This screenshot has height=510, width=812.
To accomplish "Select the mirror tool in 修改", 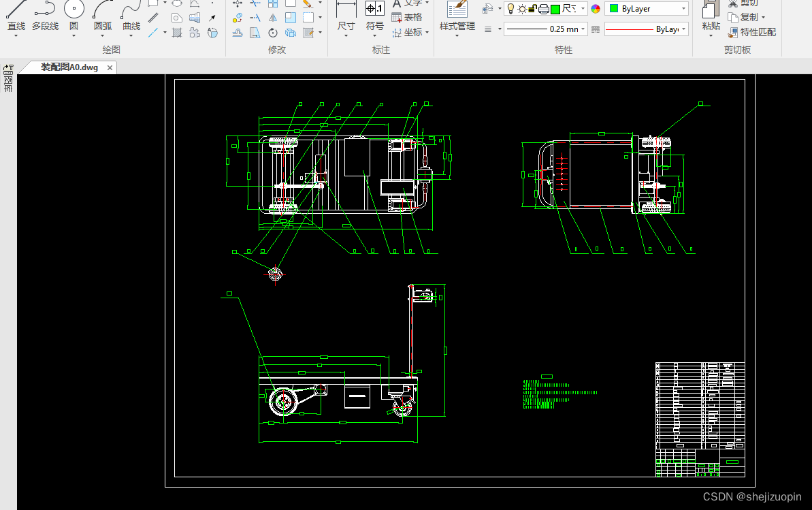I will [x=273, y=18].
